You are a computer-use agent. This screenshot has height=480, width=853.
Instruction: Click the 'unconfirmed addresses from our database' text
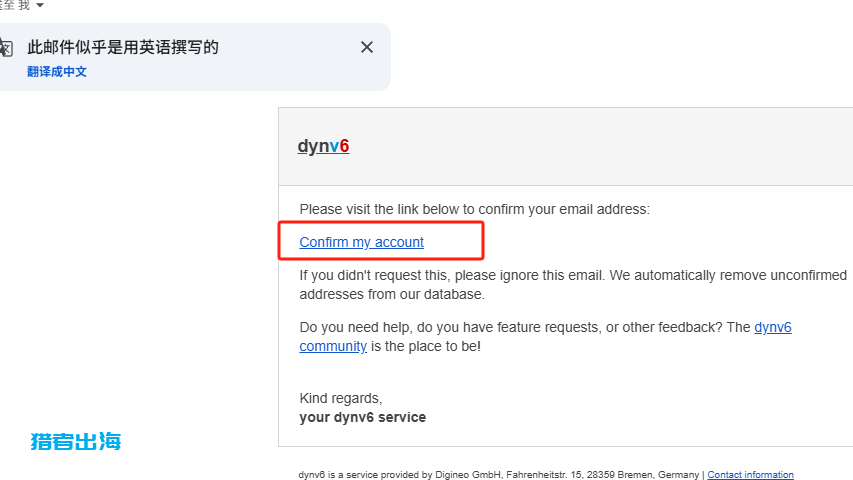click(390, 295)
